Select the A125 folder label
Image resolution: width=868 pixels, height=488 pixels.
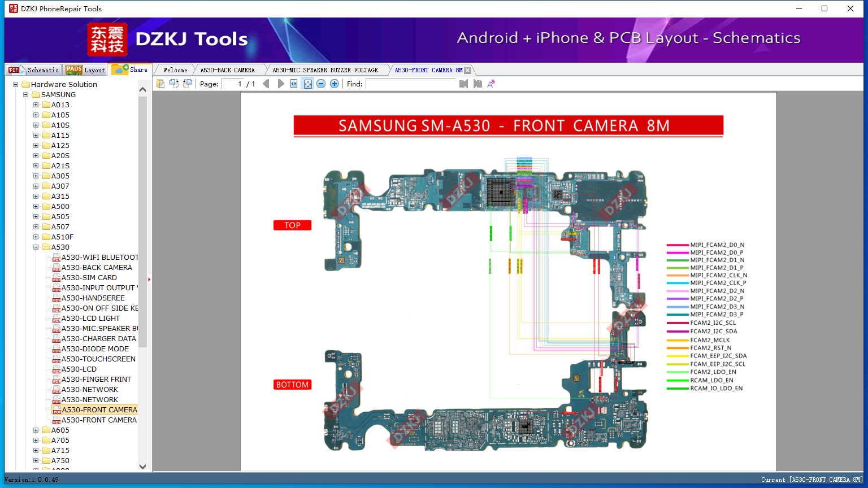(60, 146)
